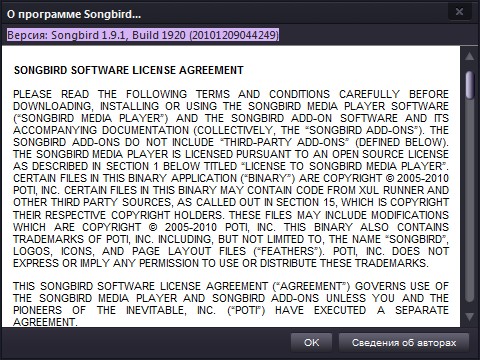Screen dimensions: 480x360
Task: Open Сведения об авторах credits
Action: (404, 342)
